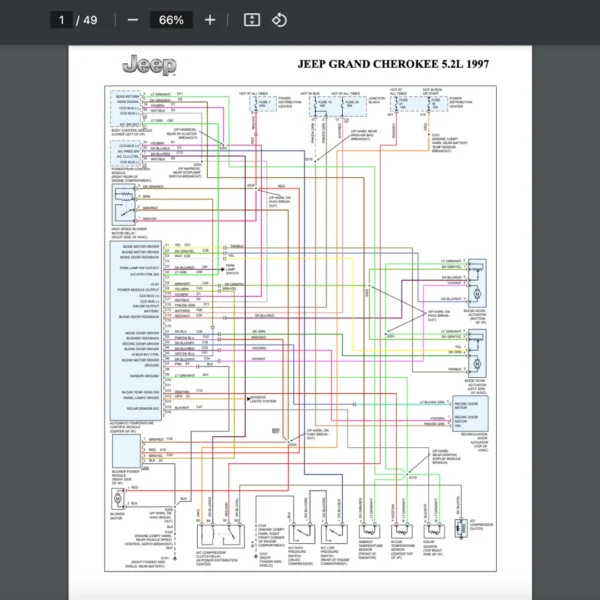
Task: Click the in-car temperature sensor symbol
Action: (402, 531)
